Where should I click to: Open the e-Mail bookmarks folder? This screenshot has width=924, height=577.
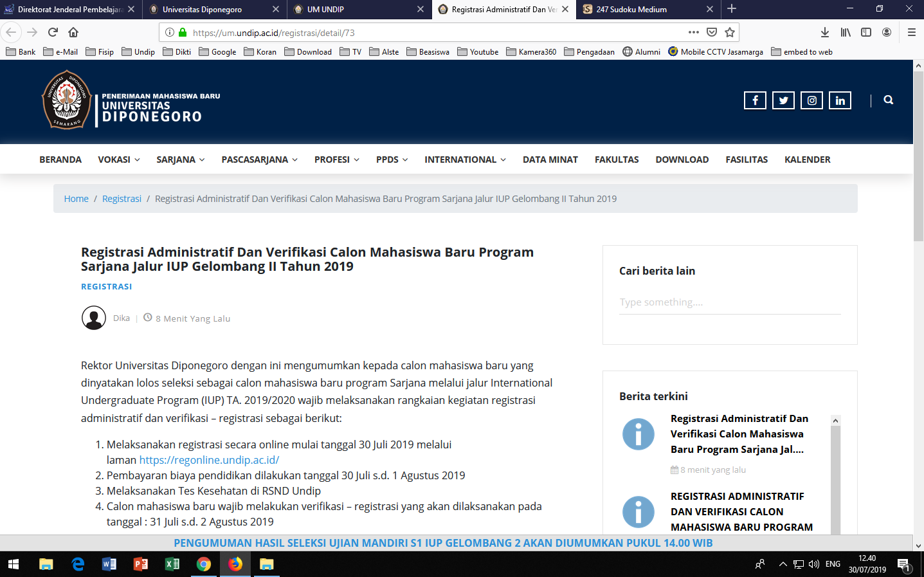pyautogui.click(x=60, y=51)
